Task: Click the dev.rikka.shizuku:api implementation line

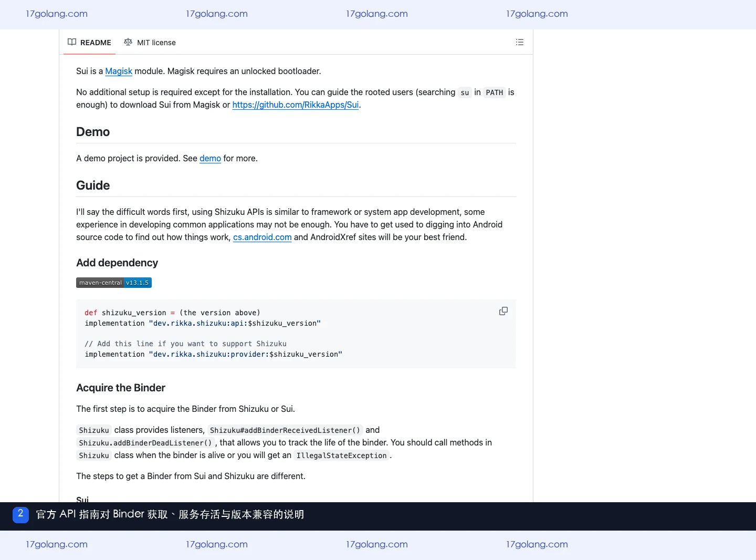Action: (203, 323)
